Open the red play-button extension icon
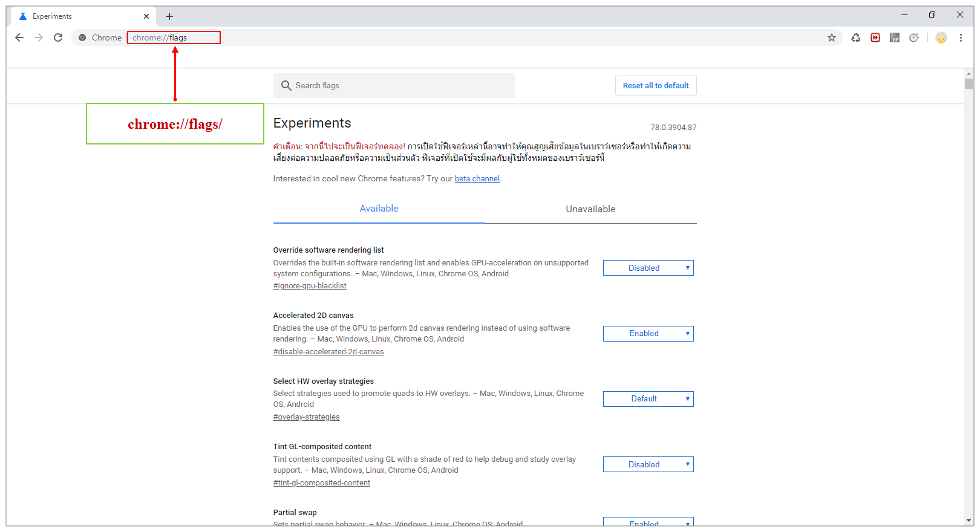 [875, 37]
